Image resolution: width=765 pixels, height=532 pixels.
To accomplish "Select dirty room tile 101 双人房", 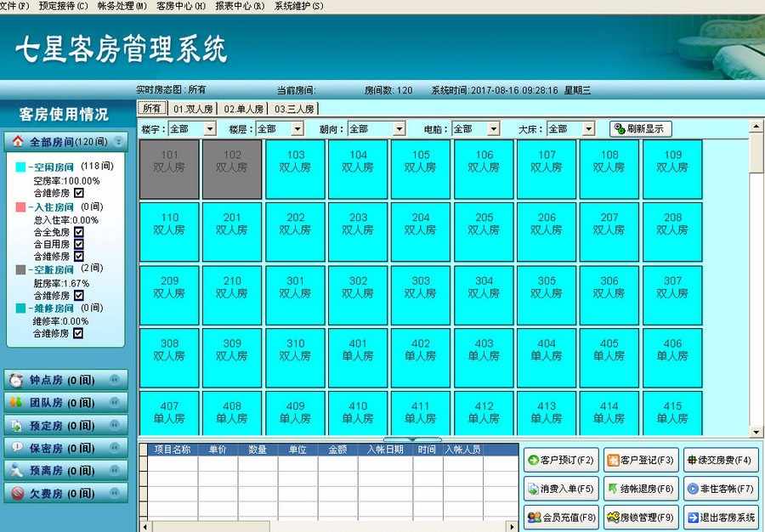I will (x=169, y=169).
